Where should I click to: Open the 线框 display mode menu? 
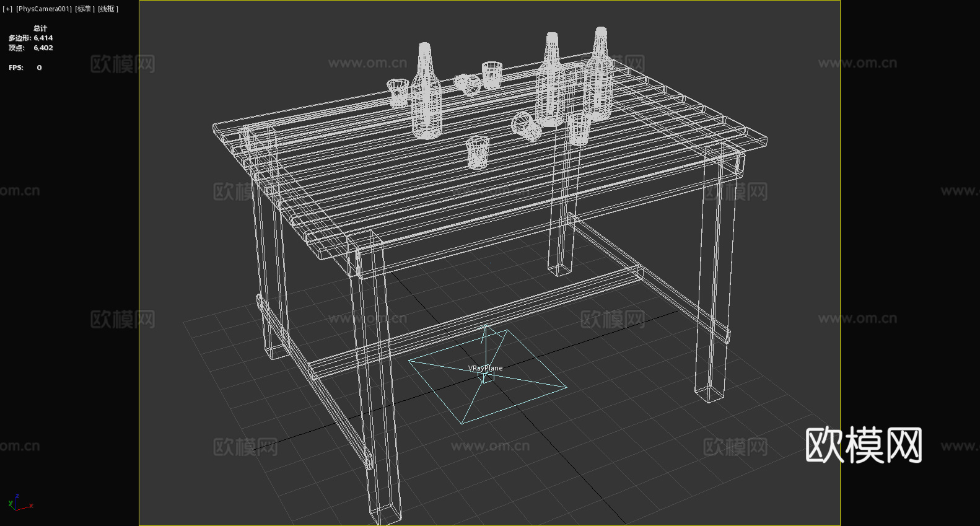(x=108, y=9)
